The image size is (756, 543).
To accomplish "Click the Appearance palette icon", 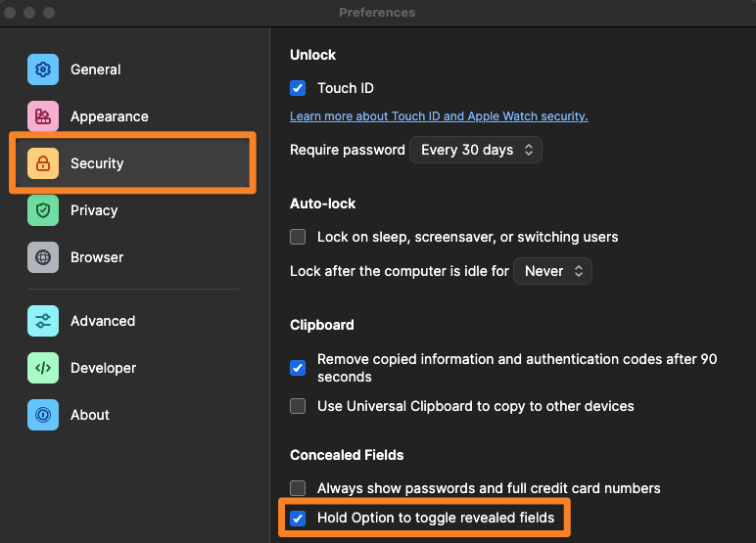I will [x=43, y=116].
